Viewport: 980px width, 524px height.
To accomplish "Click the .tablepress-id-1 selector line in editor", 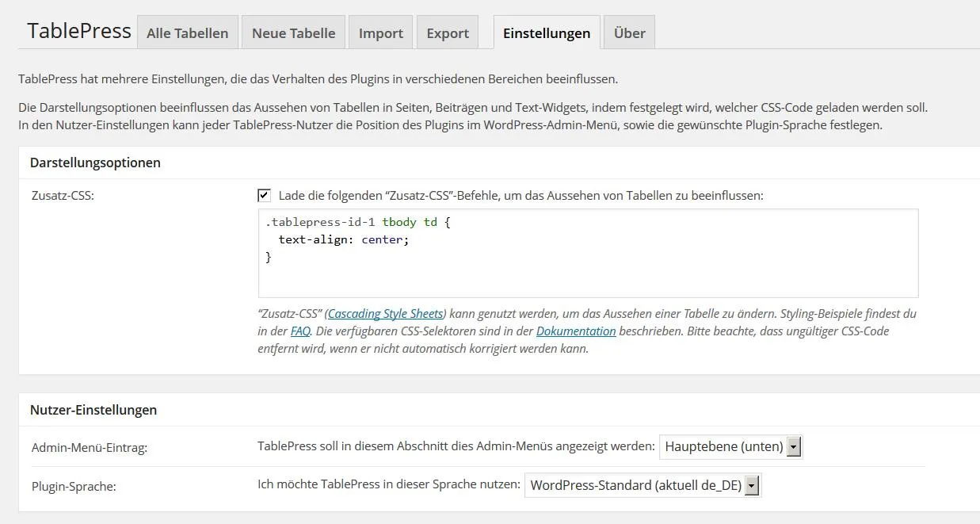I will pos(358,222).
